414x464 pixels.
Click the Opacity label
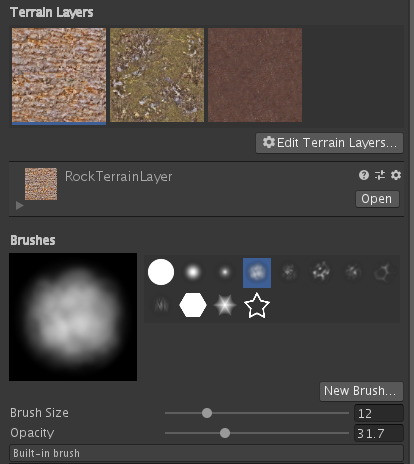(32, 433)
